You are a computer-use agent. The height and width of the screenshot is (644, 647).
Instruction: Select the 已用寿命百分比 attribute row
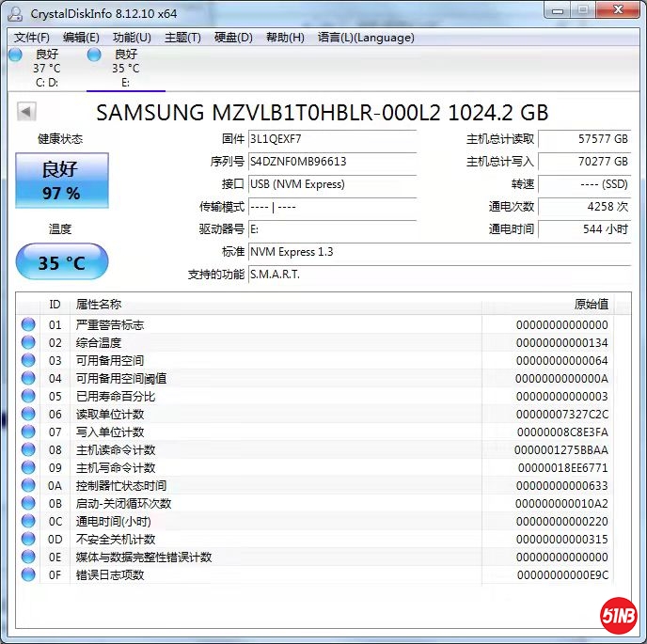(x=315, y=396)
